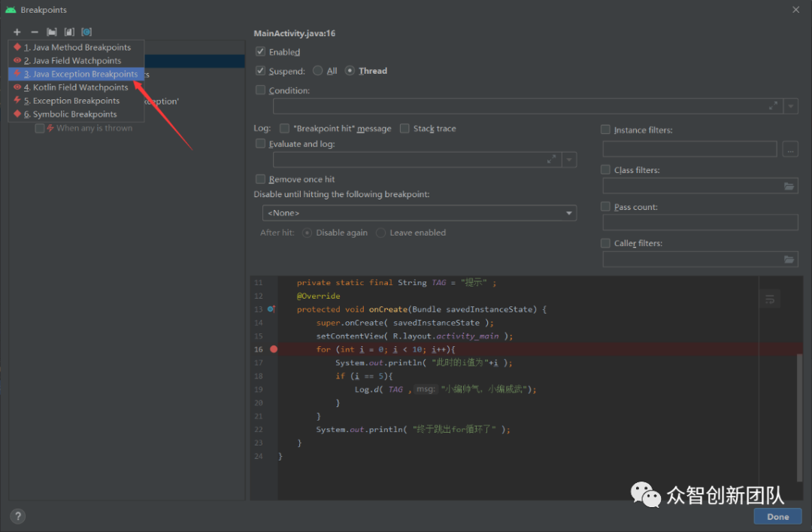Toggle the Enabled checkbox
This screenshot has height=532, width=812.
[x=260, y=51]
